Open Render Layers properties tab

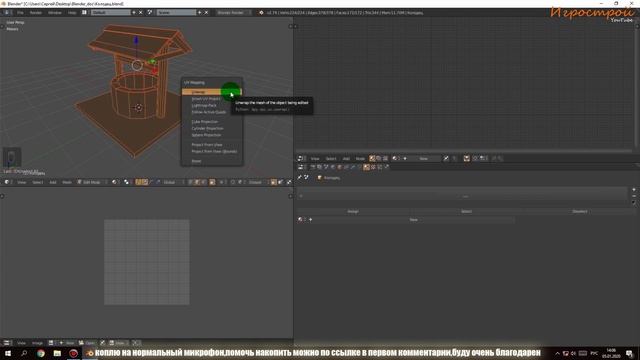tap(319, 167)
